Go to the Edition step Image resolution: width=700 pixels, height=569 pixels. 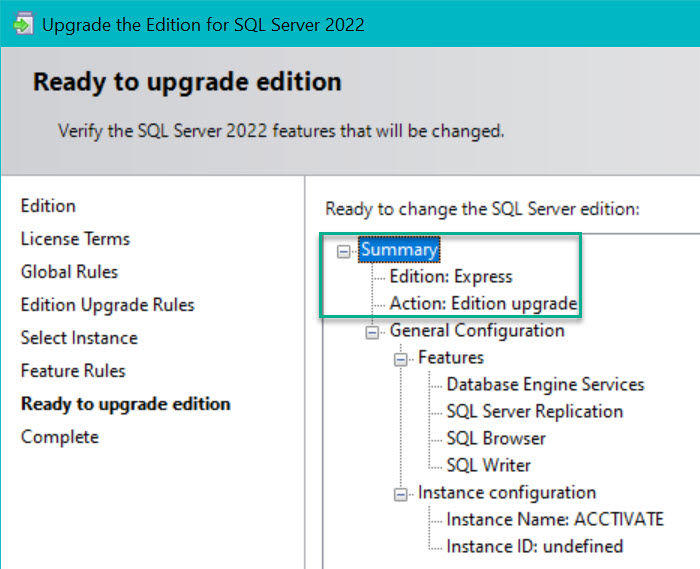[48, 206]
